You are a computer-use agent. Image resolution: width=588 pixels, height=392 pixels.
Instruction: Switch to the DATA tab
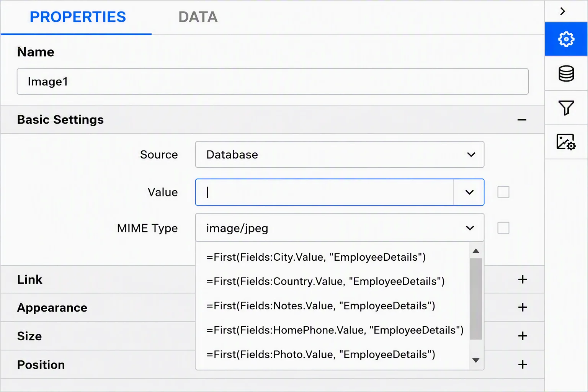198,17
